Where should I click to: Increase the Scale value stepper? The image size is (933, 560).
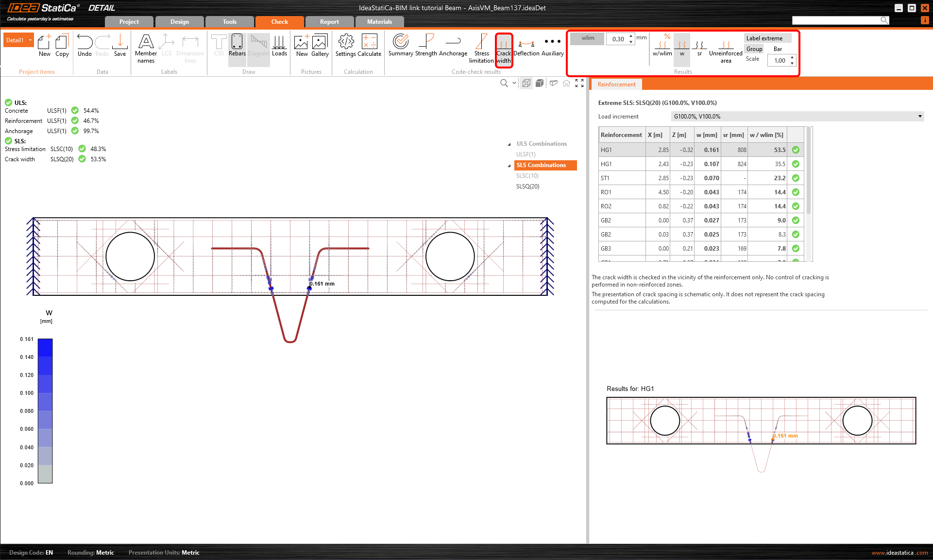tap(792, 58)
